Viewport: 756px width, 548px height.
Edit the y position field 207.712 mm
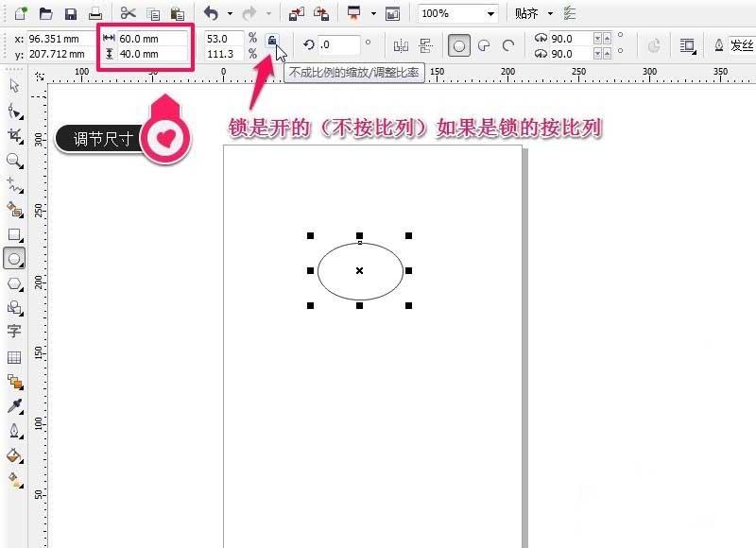click(60, 54)
